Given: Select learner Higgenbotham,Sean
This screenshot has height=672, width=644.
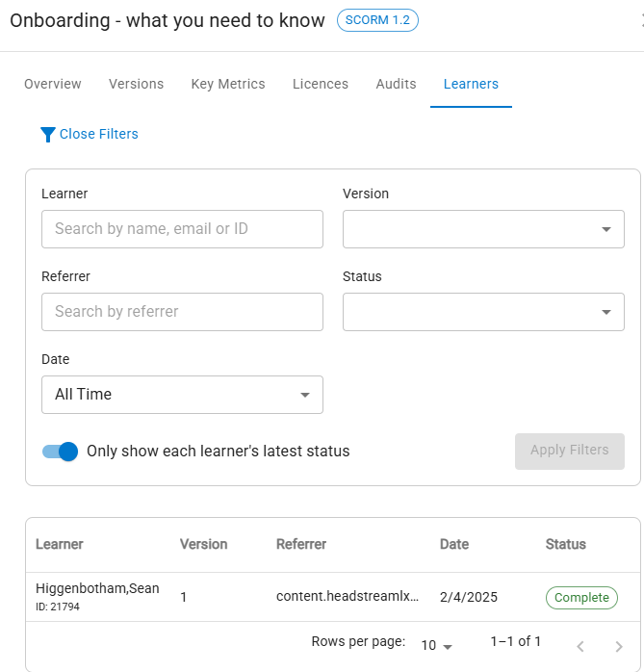Looking at the screenshot, I should point(97,588).
